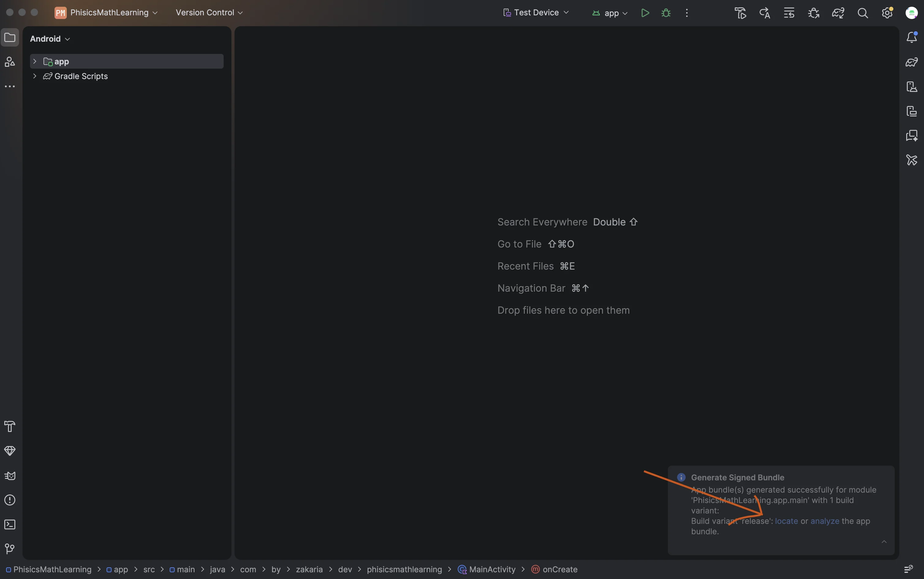Viewport: 924px width, 579px height.
Task: Collapse the Generate Signed Bundle notification chevron
Action: 884,542
